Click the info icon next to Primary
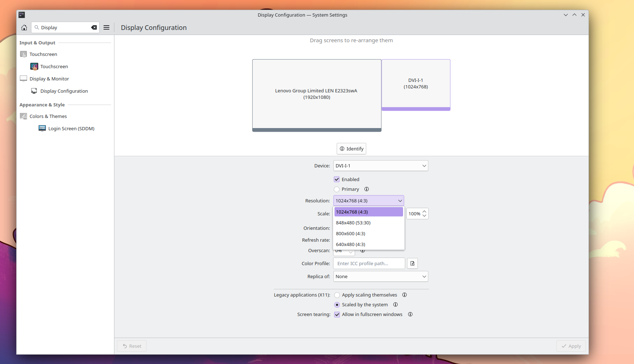Image resolution: width=634 pixels, height=364 pixels. (367, 189)
